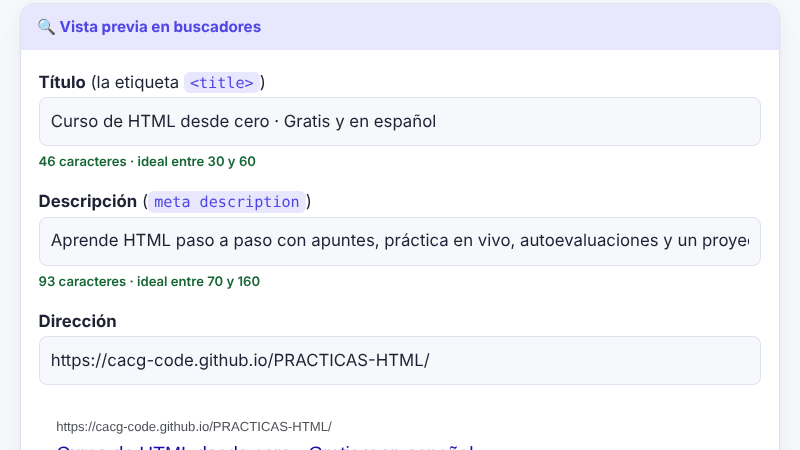Open the blue preview result title link
The height and width of the screenshot is (450, 800).
(x=265, y=447)
